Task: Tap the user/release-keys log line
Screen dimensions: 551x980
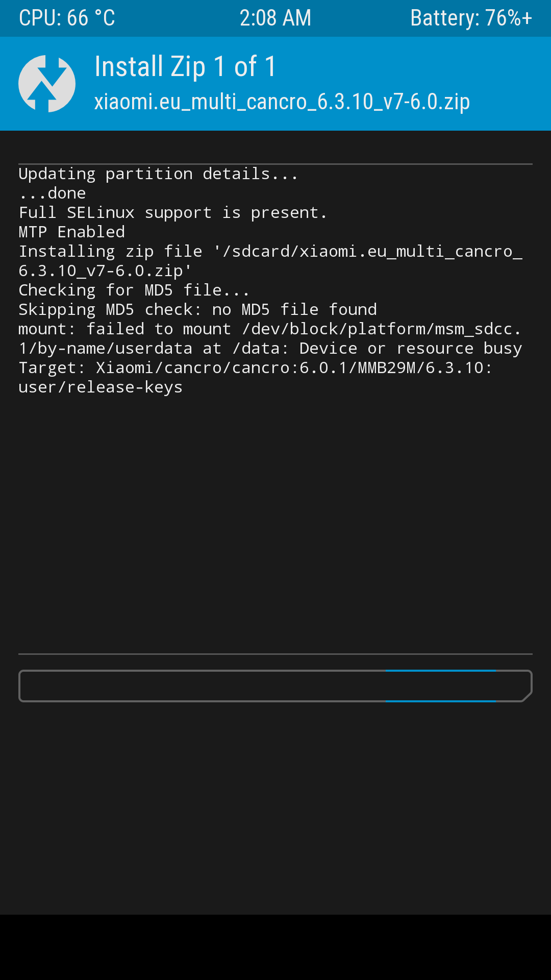Action: pyautogui.click(x=101, y=387)
